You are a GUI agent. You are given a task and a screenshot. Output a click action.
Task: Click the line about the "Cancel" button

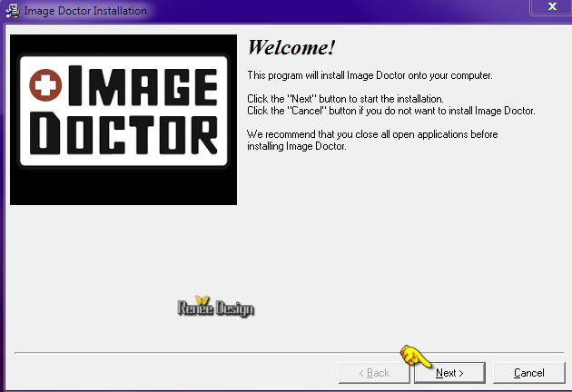click(x=391, y=111)
